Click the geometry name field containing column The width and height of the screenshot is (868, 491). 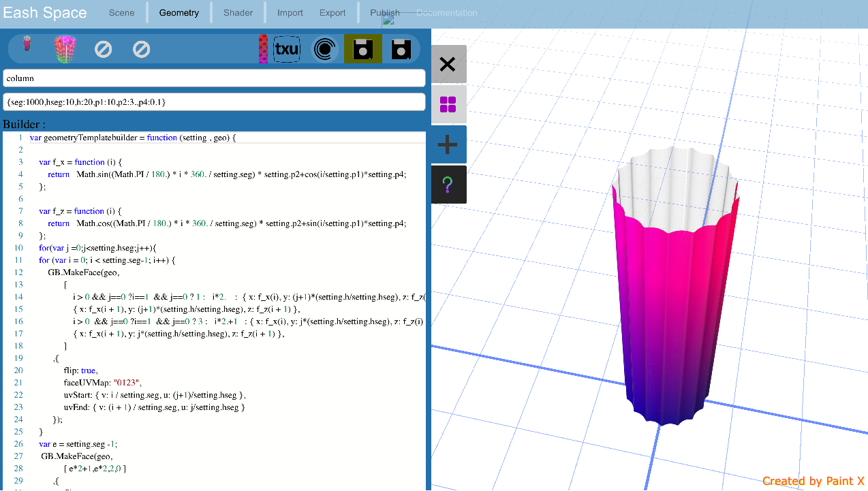pyautogui.click(x=214, y=78)
